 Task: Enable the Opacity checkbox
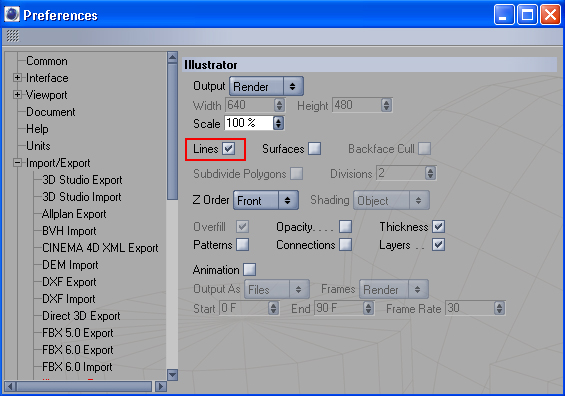(346, 227)
